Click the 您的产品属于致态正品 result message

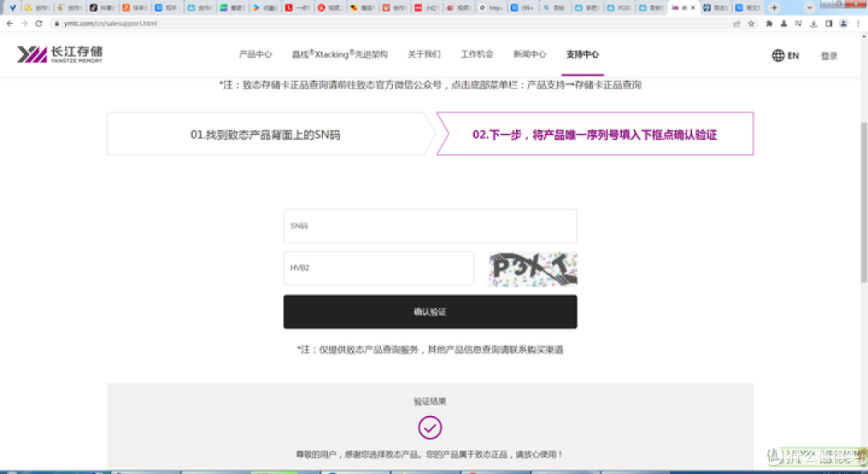pos(430,455)
